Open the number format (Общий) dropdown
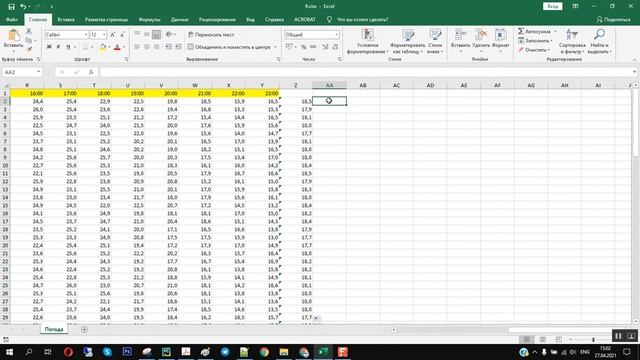The height and width of the screenshot is (360, 640). pyautogui.click(x=336, y=35)
